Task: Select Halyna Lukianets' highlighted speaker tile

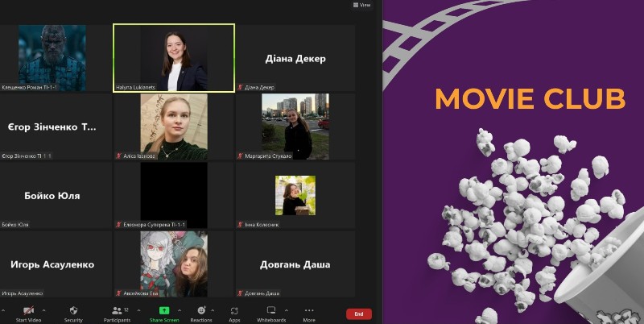Action: (x=174, y=58)
